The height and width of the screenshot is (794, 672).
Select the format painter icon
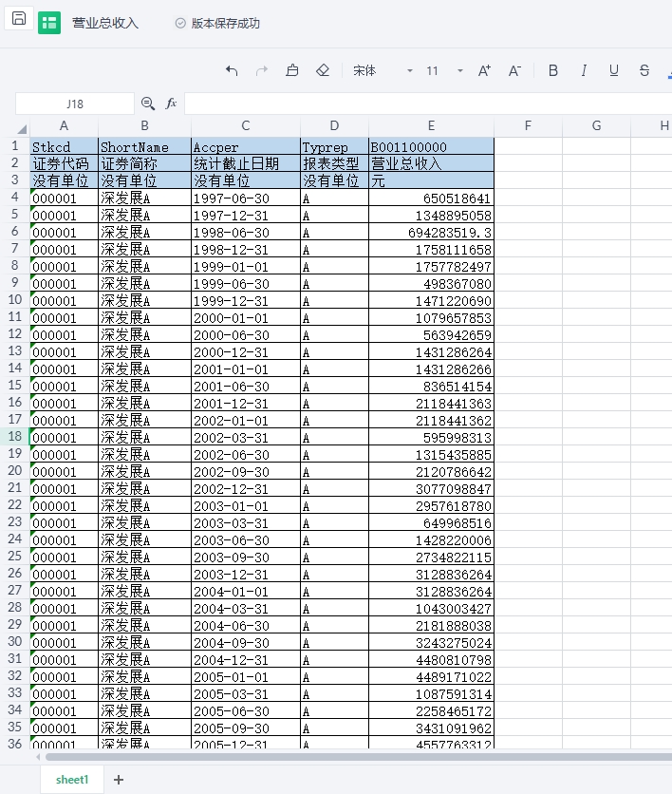click(292, 70)
